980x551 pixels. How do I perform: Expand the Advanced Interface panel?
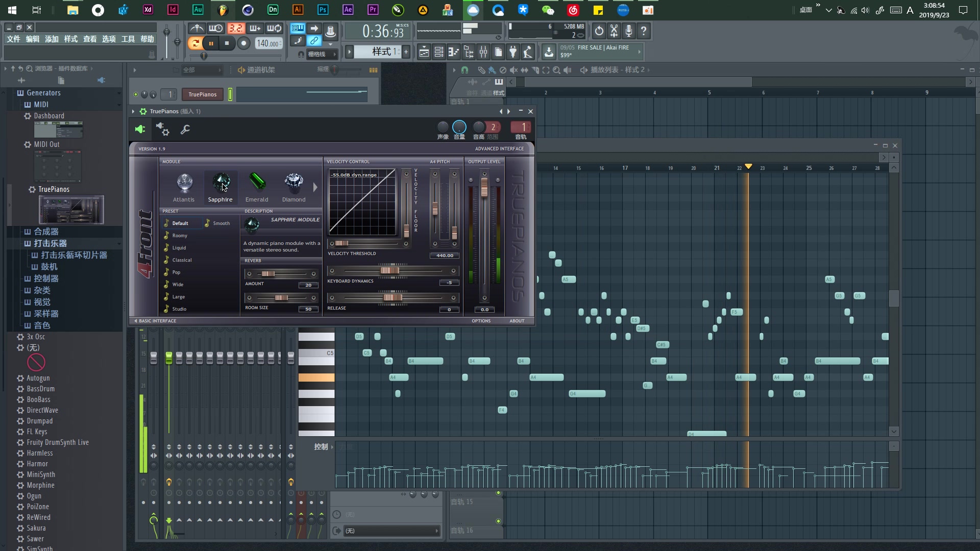point(499,148)
